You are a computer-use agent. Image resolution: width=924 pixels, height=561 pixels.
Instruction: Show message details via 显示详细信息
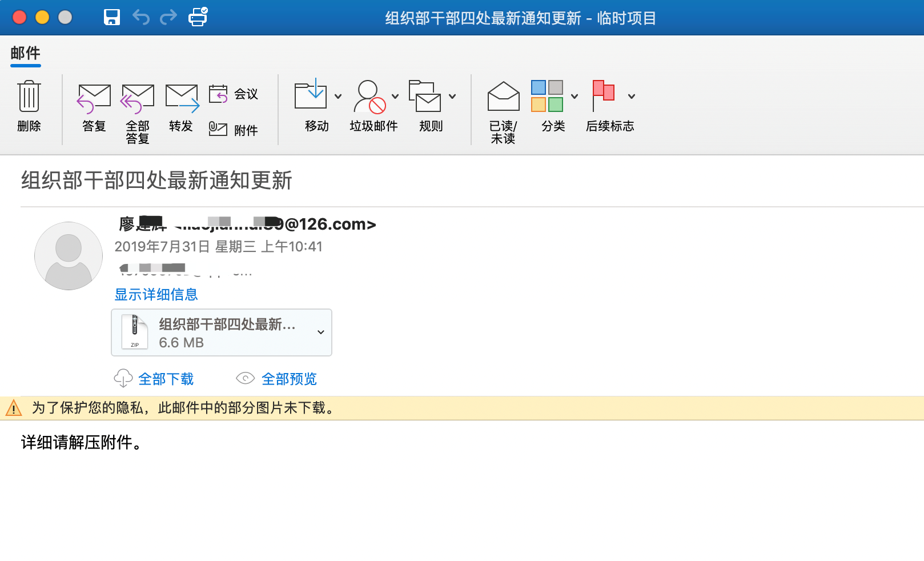pos(156,295)
